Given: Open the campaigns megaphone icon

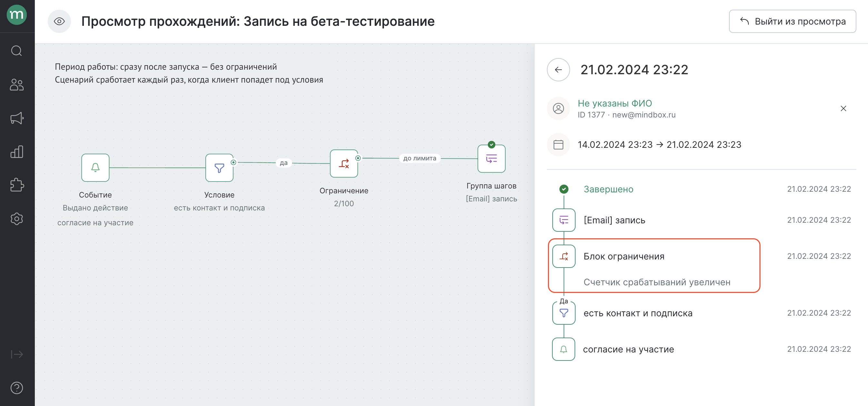Looking at the screenshot, I should [17, 118].
